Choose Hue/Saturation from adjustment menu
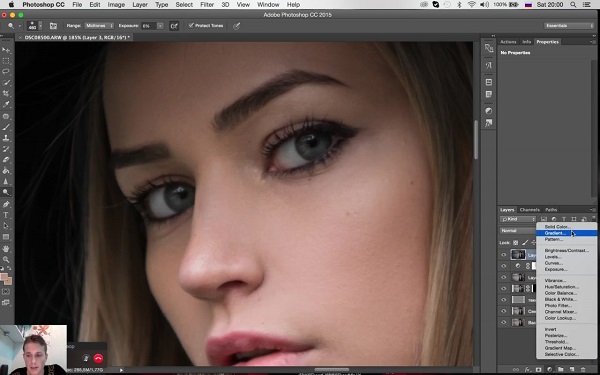This screenshot has width=600, height=375. pyautogui.click(x=561, y=287)
